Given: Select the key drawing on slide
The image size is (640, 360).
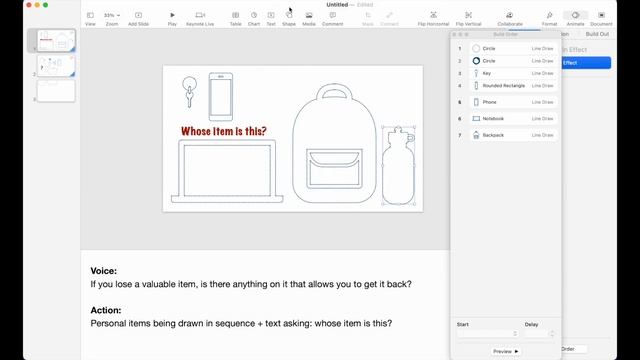Looking at the screenshot, I should (x=189, y=92).
